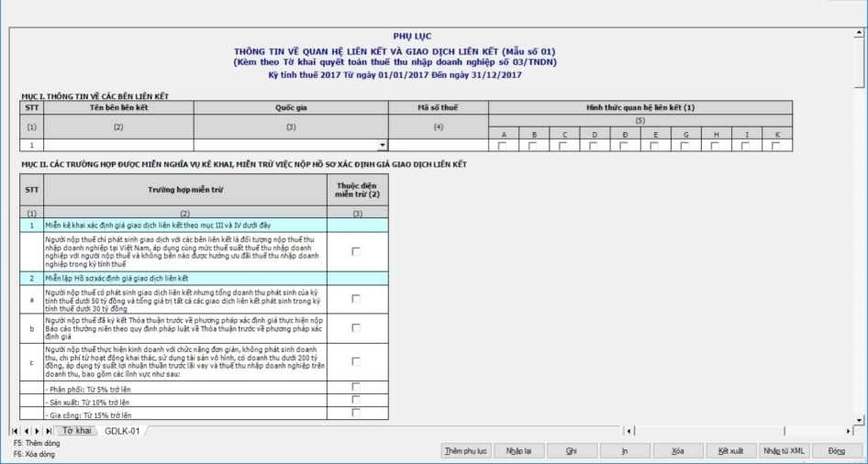Click next sheet navigation arrow
This screenshot has width=868, height=464.
(x=37, y=431)
